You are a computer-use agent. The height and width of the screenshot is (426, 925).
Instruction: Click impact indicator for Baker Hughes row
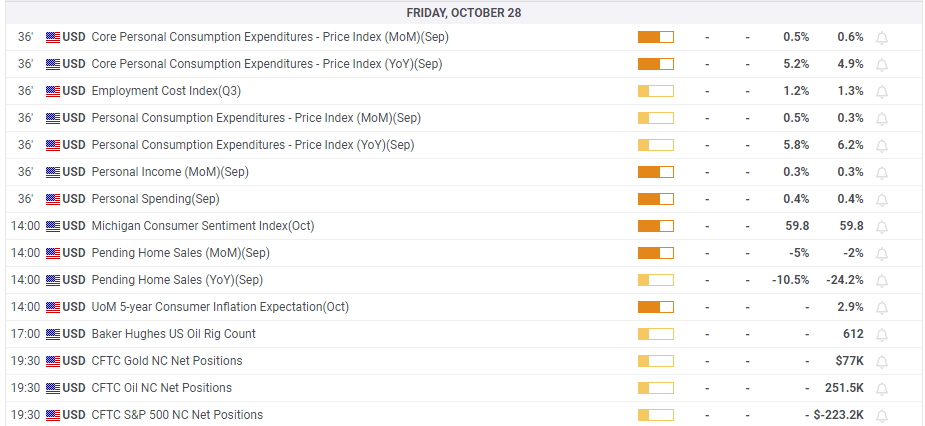(x=655, y=334)
